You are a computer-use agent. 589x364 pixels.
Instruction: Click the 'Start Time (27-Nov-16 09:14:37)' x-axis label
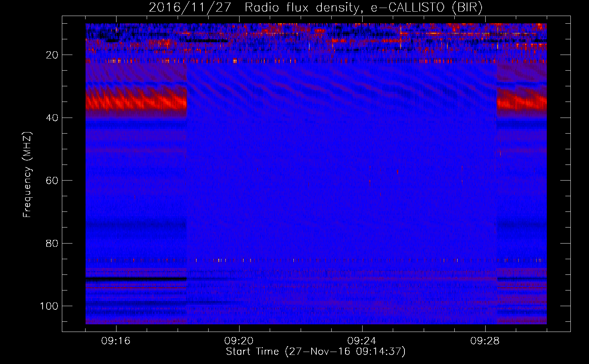pos(316,352)
